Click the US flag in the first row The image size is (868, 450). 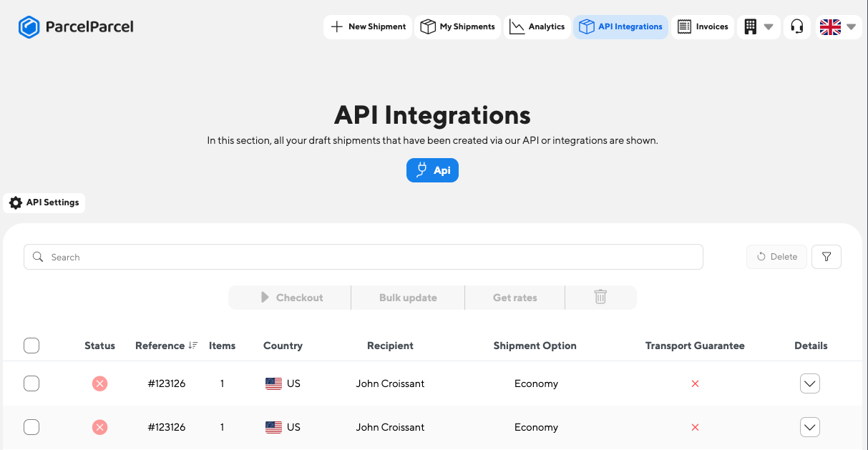pyautogui.click(x=273, y=383)
